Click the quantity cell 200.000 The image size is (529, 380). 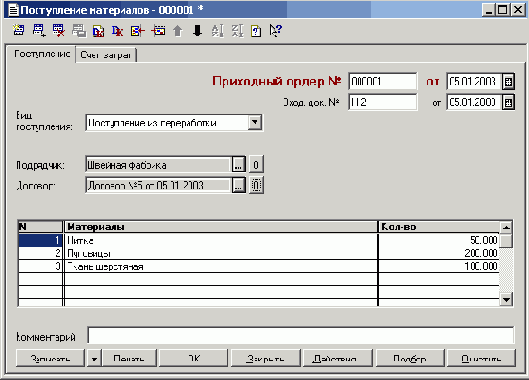pyautogui.click(x=439, y=253)
